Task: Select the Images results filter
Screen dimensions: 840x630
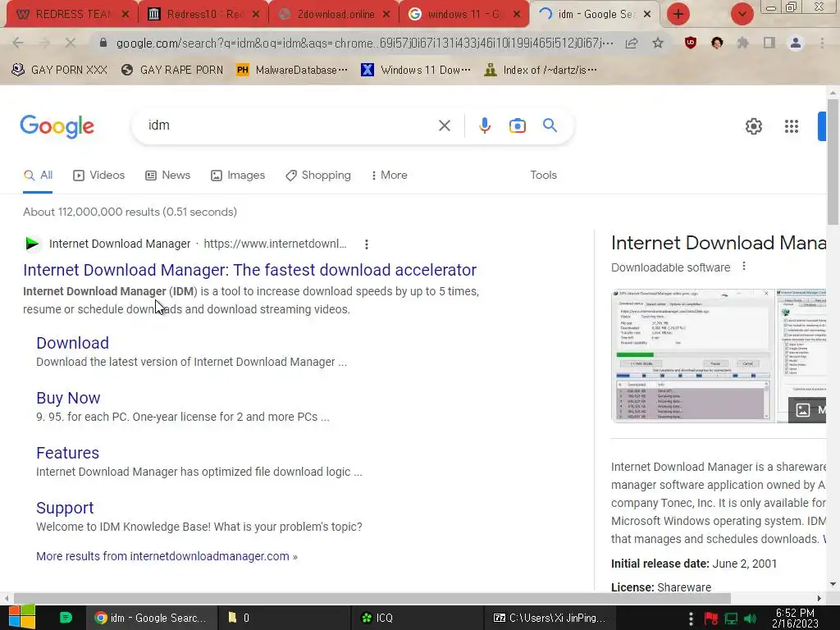Action: tap(238, 176)
